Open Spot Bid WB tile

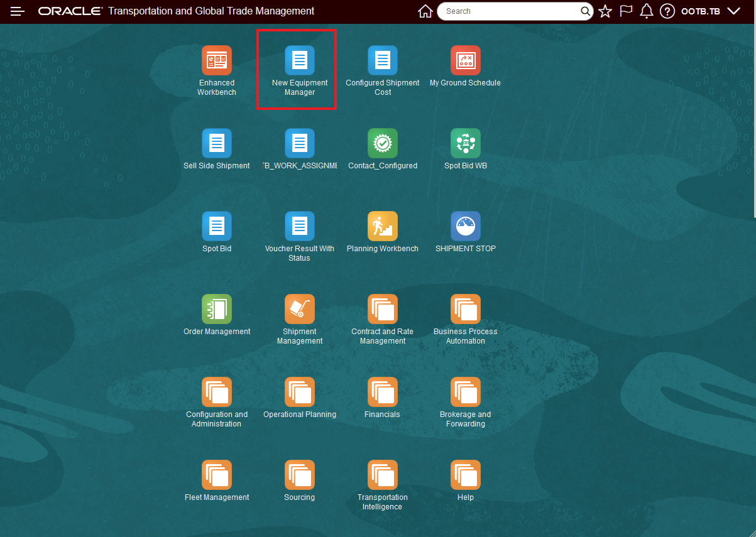466,143
